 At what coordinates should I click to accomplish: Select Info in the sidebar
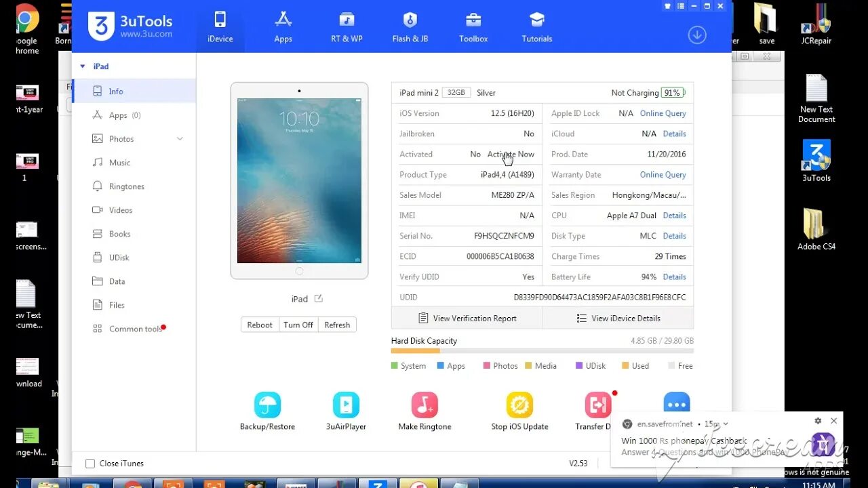(134, 91)
